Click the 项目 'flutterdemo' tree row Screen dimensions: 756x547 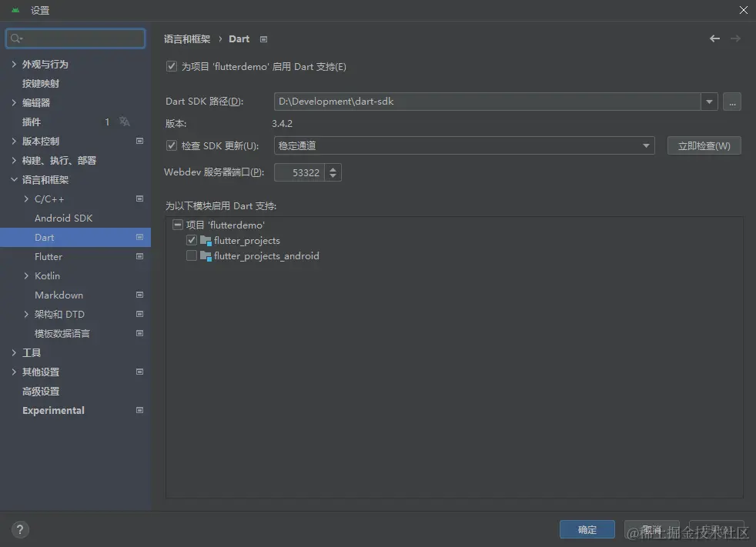coord(225,225)
